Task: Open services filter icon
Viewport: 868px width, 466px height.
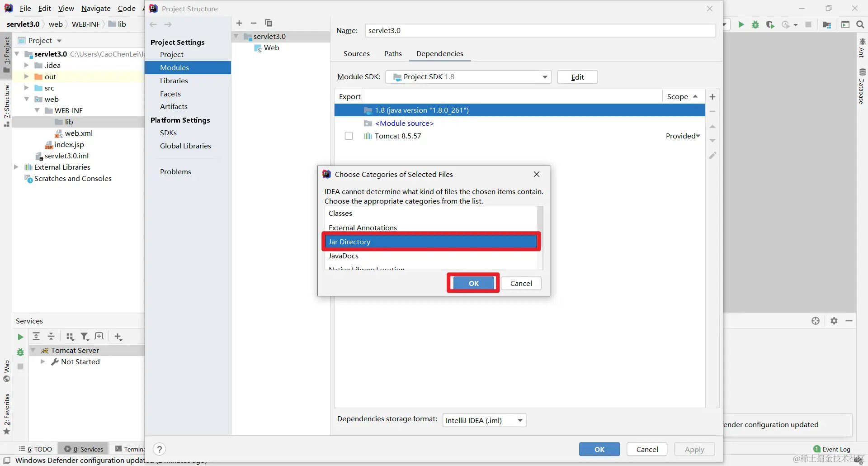Action: tap(85, 337)
